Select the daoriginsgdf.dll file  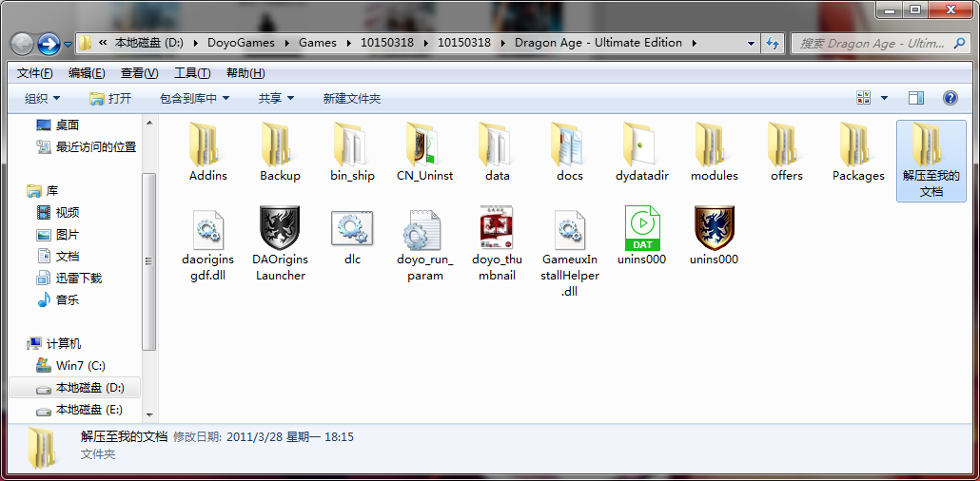[x=208, y=244]
